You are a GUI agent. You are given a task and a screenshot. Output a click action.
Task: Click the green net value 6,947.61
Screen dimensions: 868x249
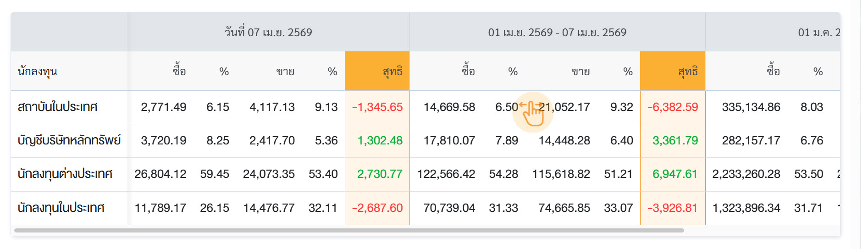674,174
